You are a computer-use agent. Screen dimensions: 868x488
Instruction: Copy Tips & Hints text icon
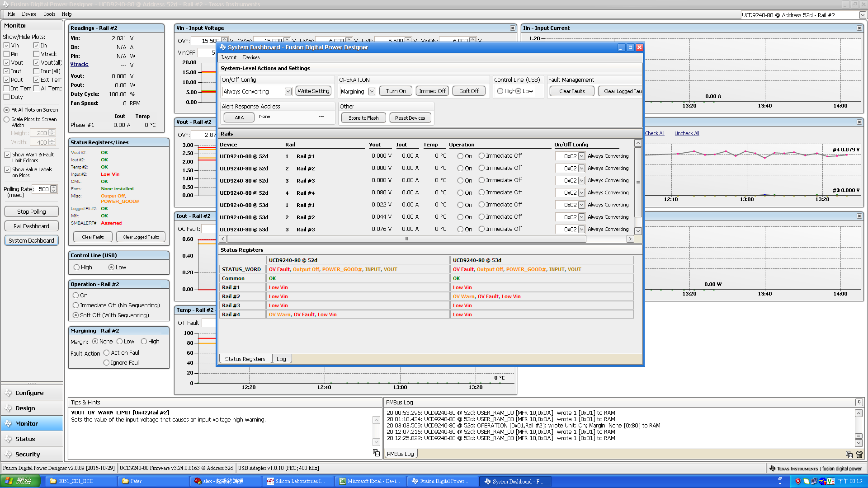tap(376, 452)
